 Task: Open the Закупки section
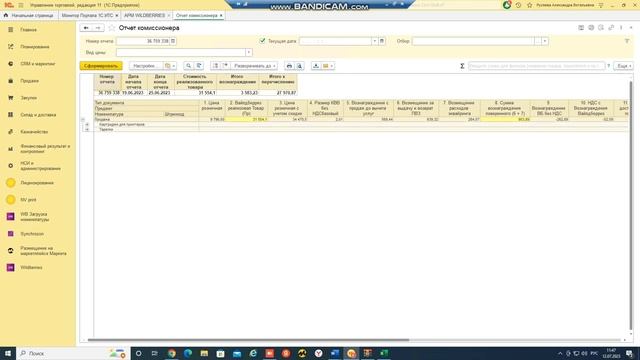tap(29, 98)
